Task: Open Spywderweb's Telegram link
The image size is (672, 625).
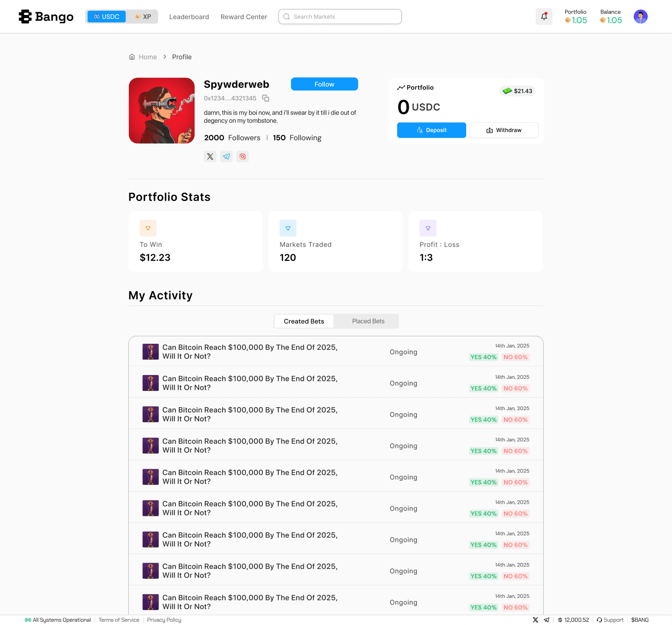Action: coord(226,156)
